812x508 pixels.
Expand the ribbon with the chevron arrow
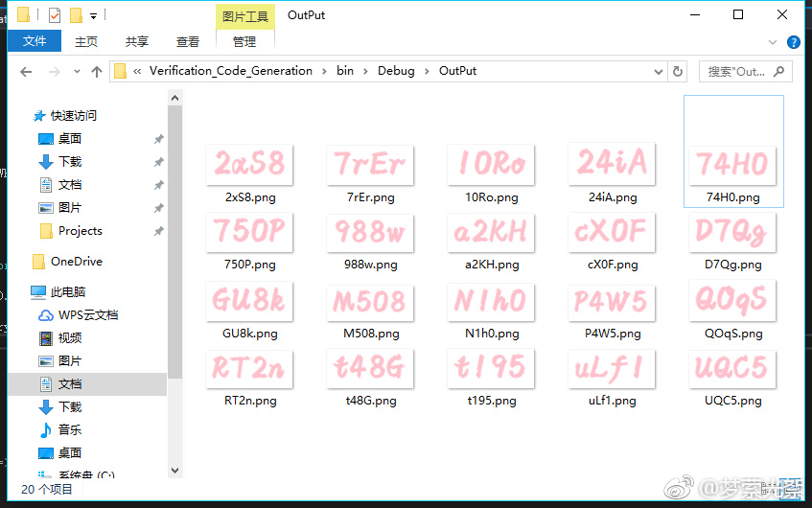774,42
